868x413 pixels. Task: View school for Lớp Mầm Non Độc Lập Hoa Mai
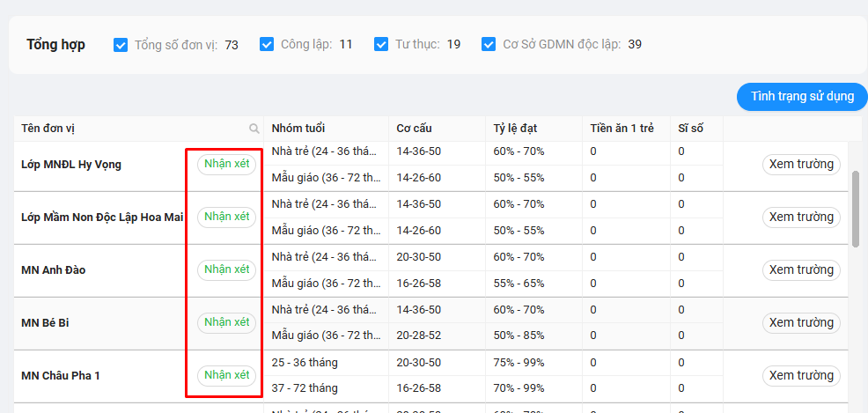[x=801, y=217]
